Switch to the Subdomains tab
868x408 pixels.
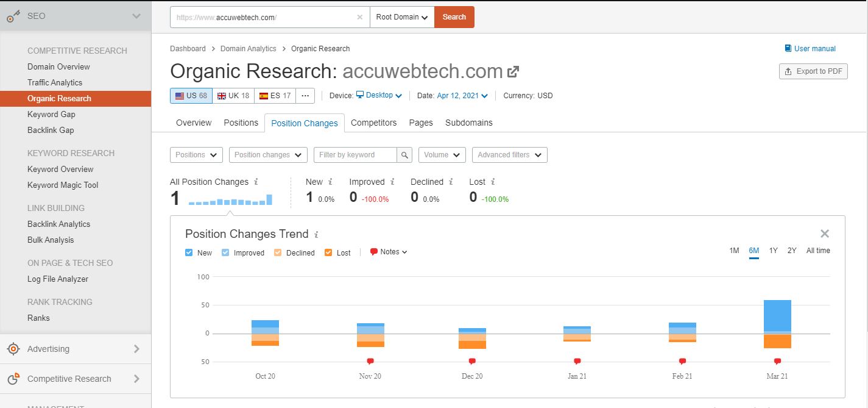pyautogui.click(x=469, y=123)
